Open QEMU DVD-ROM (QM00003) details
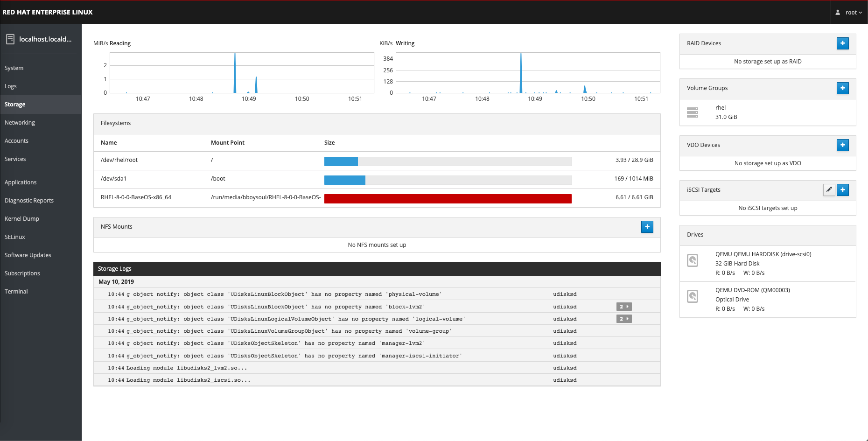868x441 pixels. click(768, 300)
